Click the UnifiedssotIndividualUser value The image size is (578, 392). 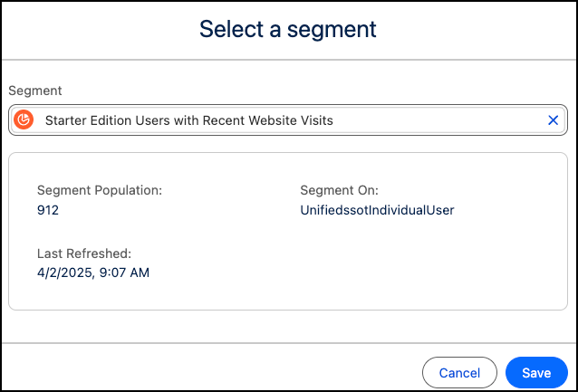(377, 210)
